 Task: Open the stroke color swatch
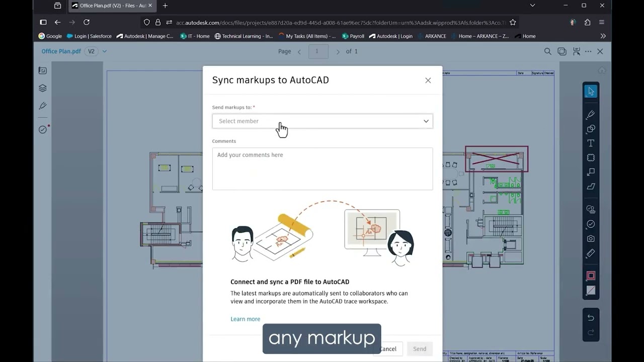click(x=591, y=276)
